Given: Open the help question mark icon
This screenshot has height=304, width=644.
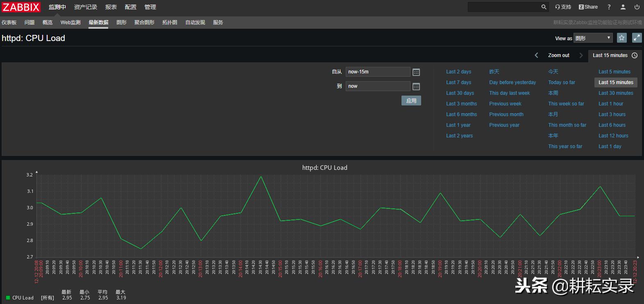Looking at the screenshot, I should tap(609, 7).
